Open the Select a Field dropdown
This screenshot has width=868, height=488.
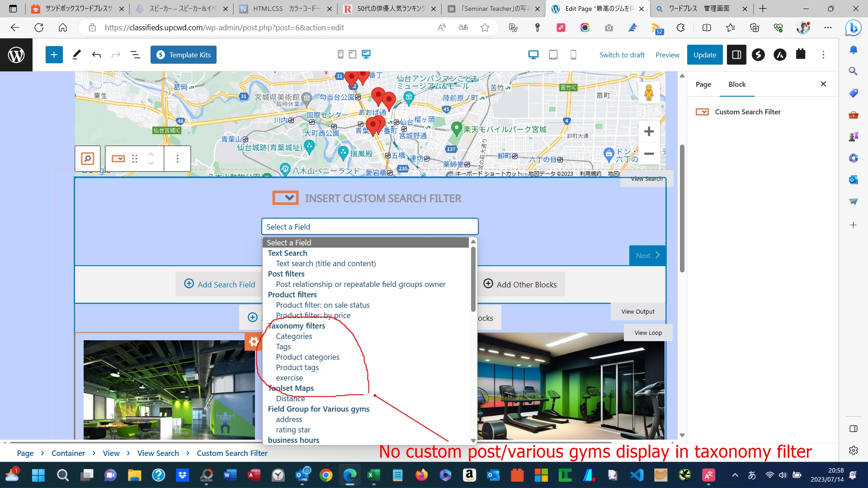(x=370, y=227)
